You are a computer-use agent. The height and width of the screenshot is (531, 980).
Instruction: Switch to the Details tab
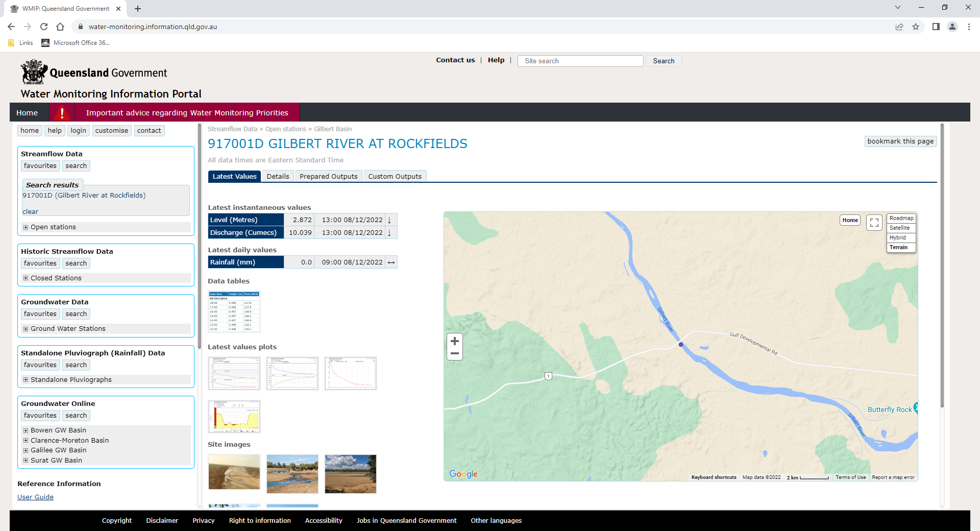pos(278,176)
